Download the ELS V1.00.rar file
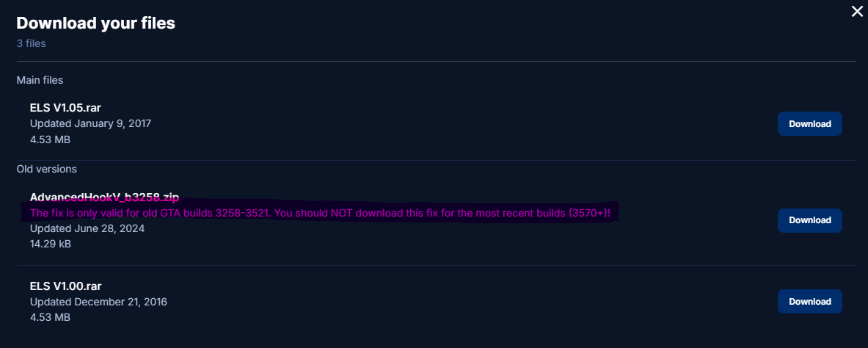This screenshot has width=868, height=348. pos(809,302)
